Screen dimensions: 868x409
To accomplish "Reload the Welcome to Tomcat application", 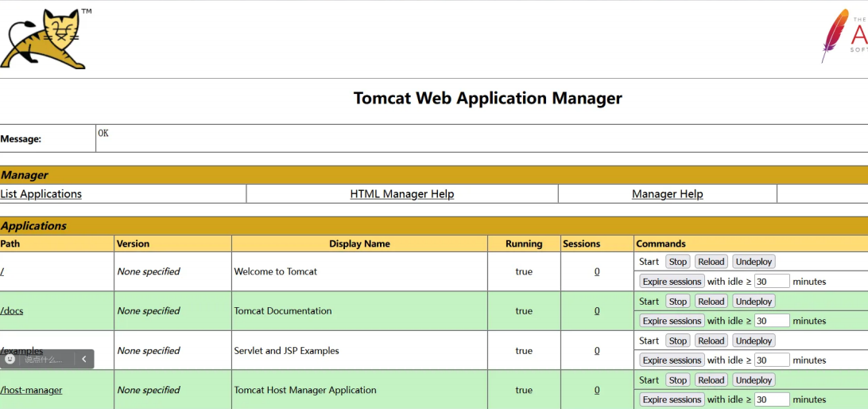I will (711, 262).
